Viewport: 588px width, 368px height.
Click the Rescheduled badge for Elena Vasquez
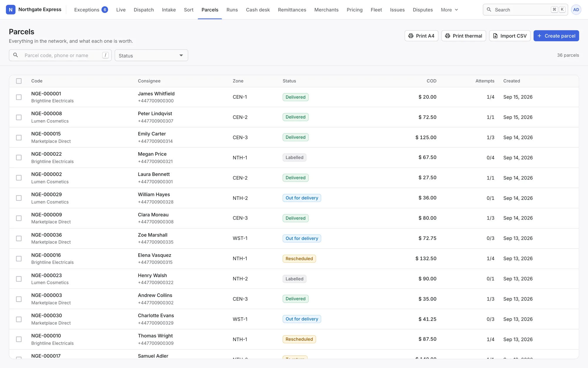[x=299, y=258]
